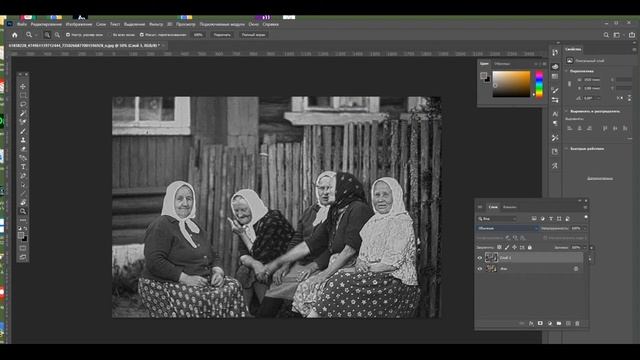Select the Move tool
The height and width of the screenshot is (360, 640).
[x=23, y=87]
